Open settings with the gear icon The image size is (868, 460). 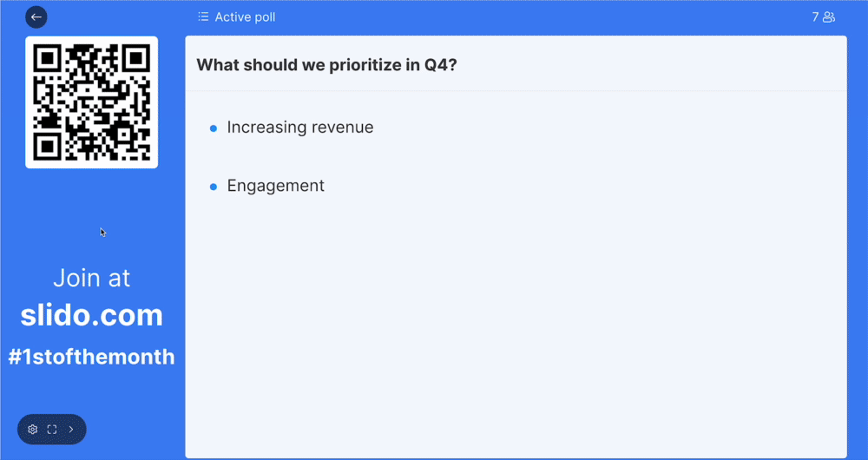click(33, 429)
